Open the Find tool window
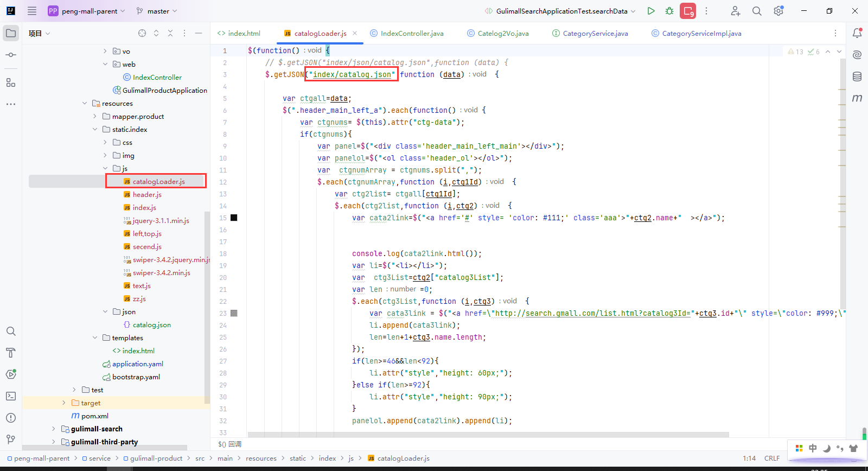The width and height of the screenshot is (868, 471). tap(11, 331)
